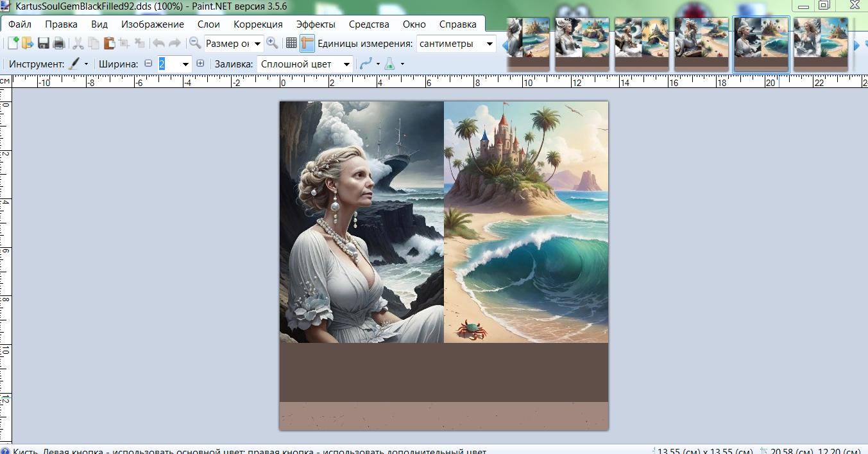Open the measurement units dropdown showing сантиметры
Screen dimensions: 868x454
click(x=489, y=44)
